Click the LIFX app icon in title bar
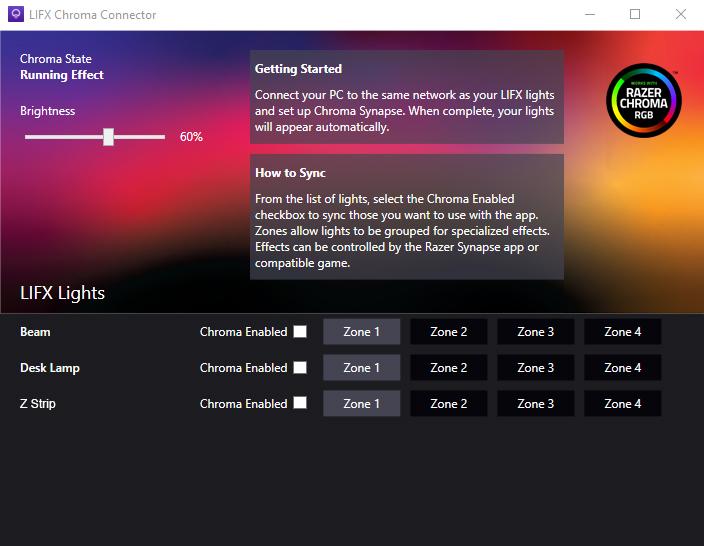The width and height of the screenshot is (704, 546). coord(14,15)
